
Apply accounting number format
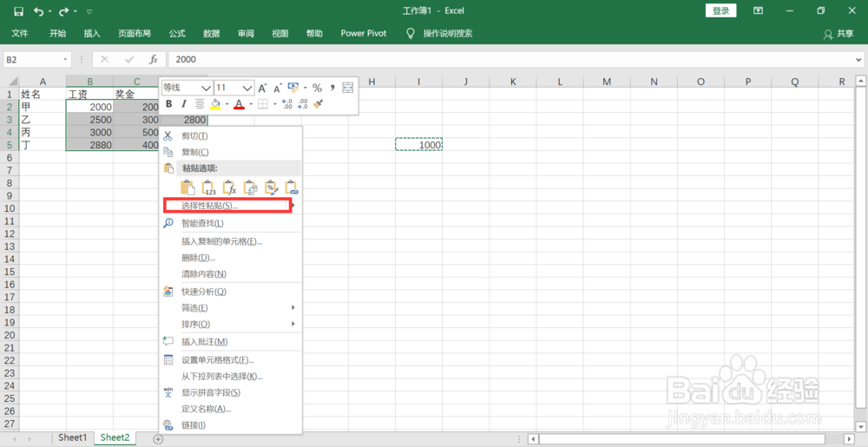293,88
